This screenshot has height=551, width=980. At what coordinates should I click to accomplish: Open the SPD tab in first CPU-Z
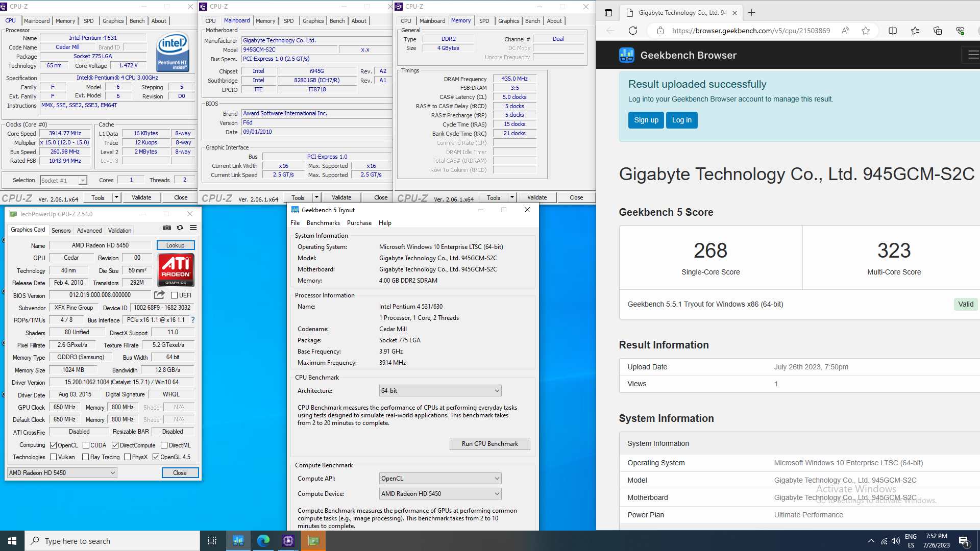89,21
